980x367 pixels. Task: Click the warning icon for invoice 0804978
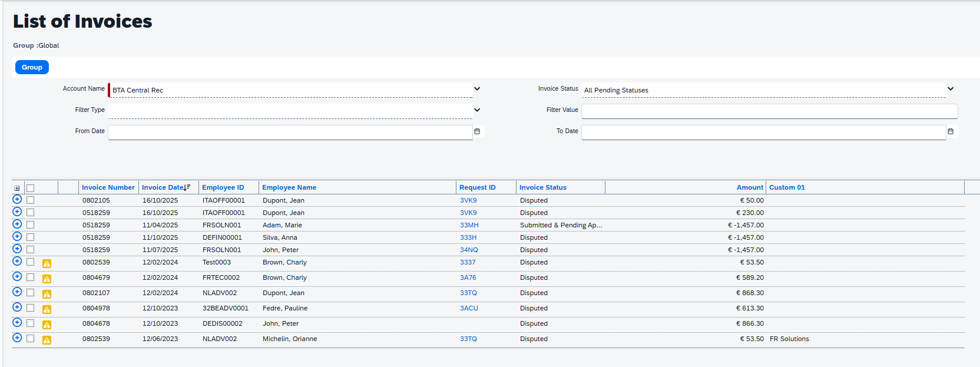coord(47,309)
